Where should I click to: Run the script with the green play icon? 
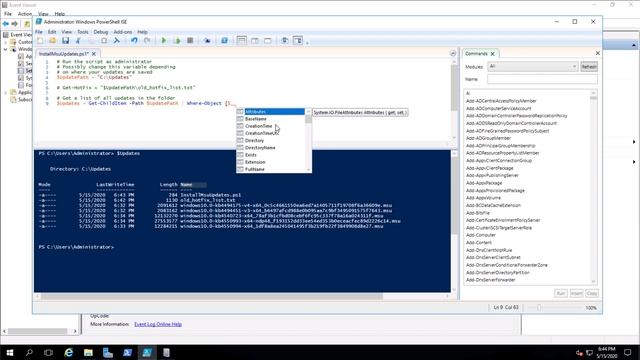(164, 40)
